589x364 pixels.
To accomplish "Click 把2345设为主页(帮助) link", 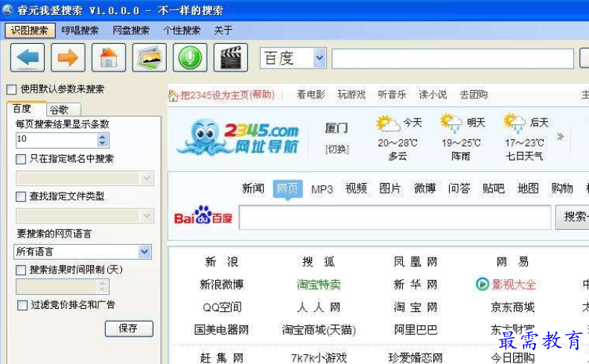I will 228,95.
